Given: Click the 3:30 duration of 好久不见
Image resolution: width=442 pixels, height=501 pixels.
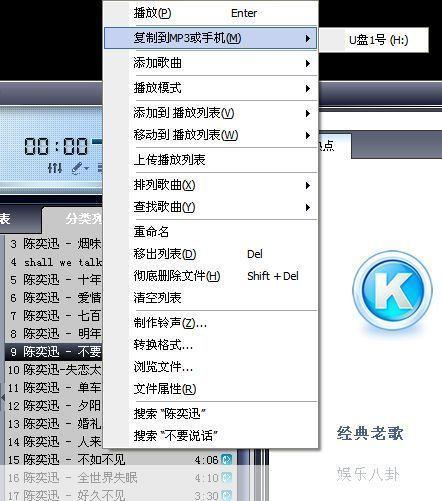Looking at the screenshot, I should [x=206, y=496].
